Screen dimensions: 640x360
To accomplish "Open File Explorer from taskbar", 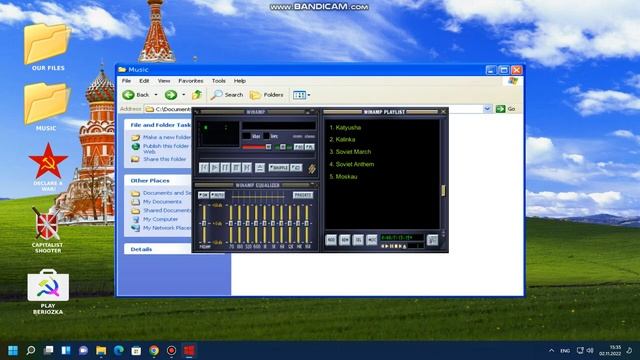I will click(x=101, y=351).
